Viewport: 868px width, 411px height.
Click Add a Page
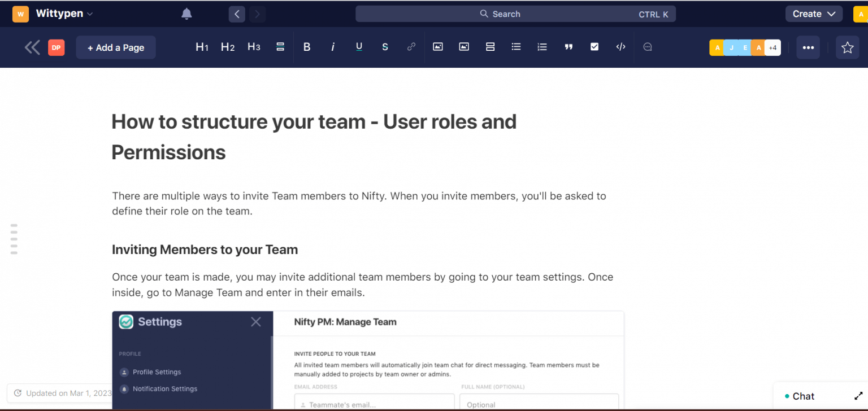115,47
